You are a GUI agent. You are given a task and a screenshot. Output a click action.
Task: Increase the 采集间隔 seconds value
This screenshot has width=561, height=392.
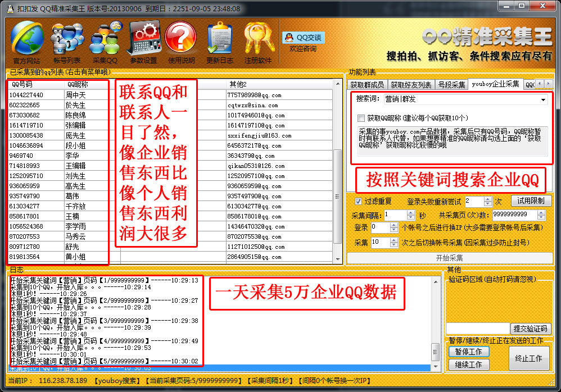pyautogui.click(x=411, y=213)
